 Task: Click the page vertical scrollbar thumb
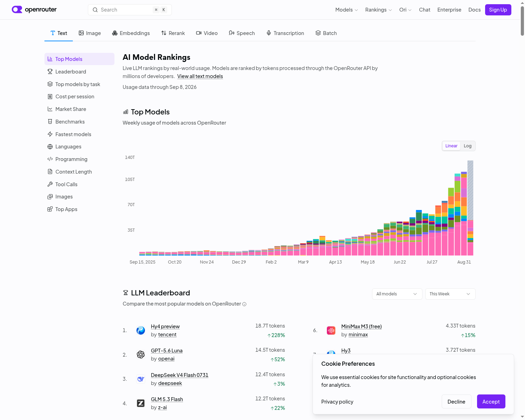pos(522,21)
